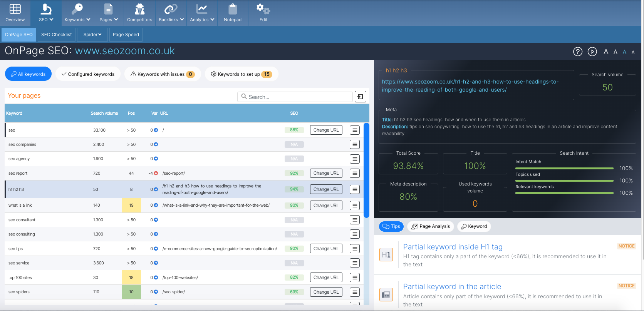This screenshot has width=644, height=311.
Task: Open the www.seozoom.co.uk title link
Action: click(125, 51)
